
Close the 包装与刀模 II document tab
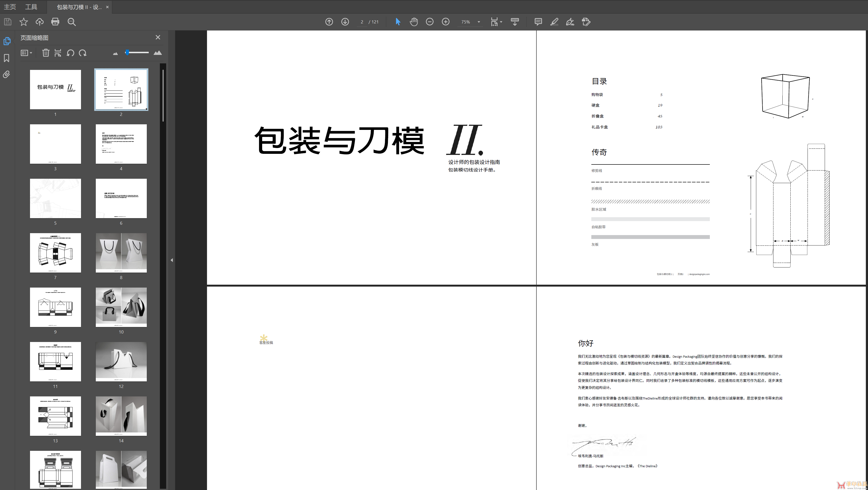pos(107,7)
